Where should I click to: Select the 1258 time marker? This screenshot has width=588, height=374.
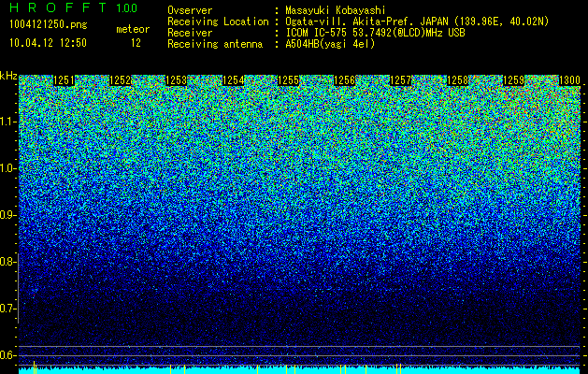pyautogui.click(x=457, y=80)
